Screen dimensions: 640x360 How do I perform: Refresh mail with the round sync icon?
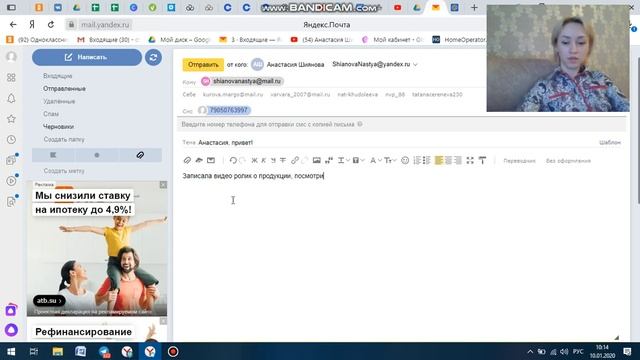[153, 58]
